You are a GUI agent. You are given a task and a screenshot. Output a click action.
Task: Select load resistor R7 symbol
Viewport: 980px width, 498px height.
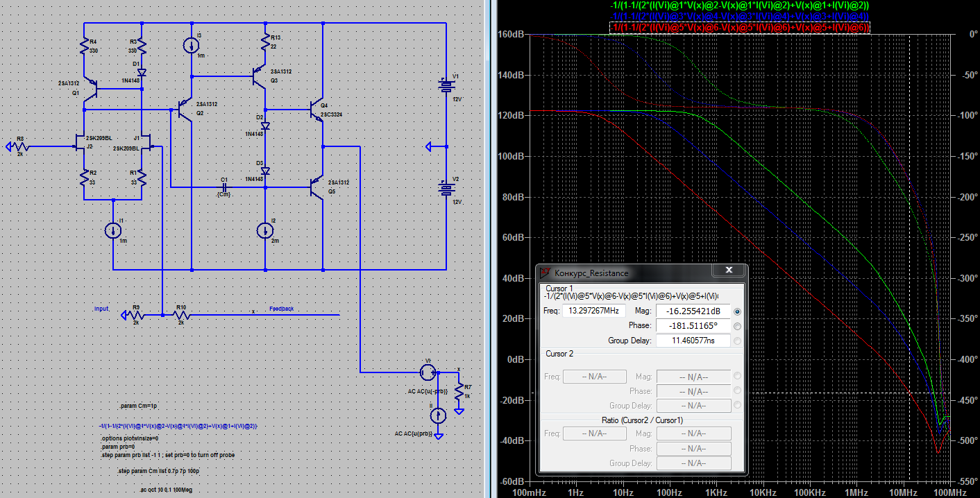coord(459,392)
